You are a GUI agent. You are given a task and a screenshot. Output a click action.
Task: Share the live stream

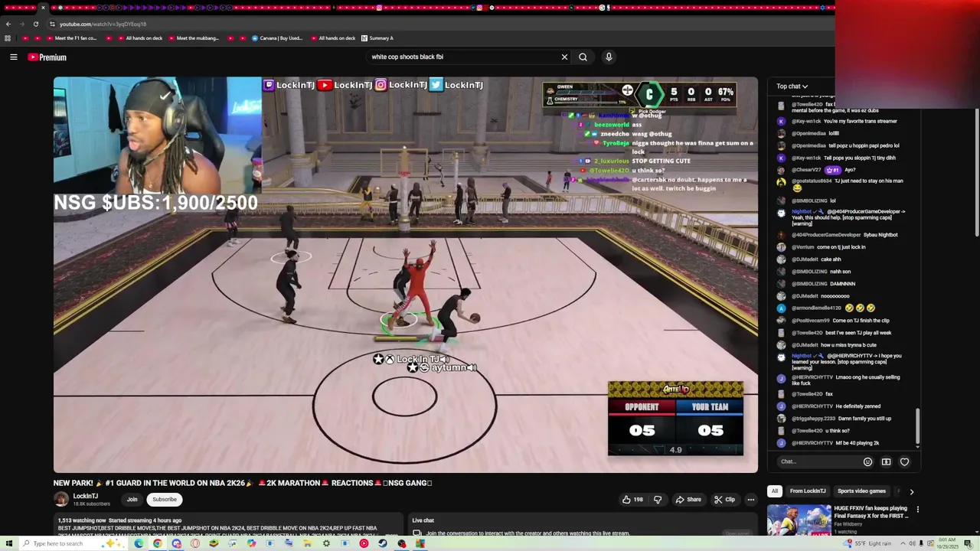(x=688, y=500)
